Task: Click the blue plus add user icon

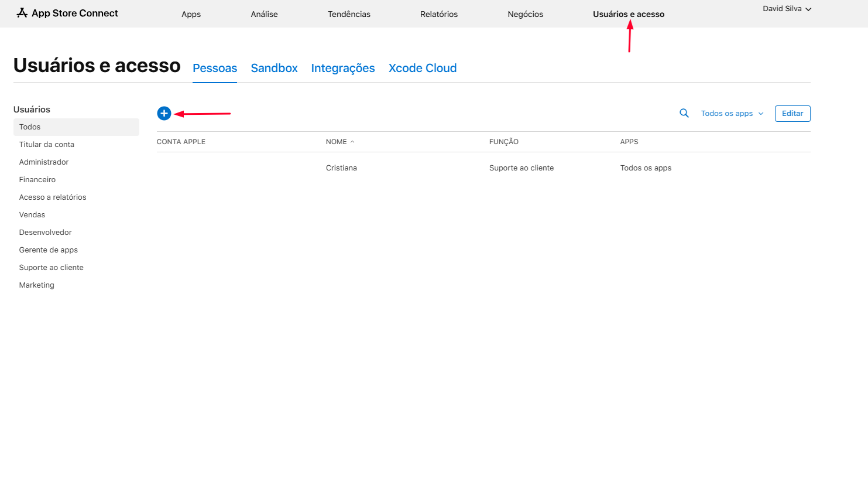Action: tap(164, 114)
